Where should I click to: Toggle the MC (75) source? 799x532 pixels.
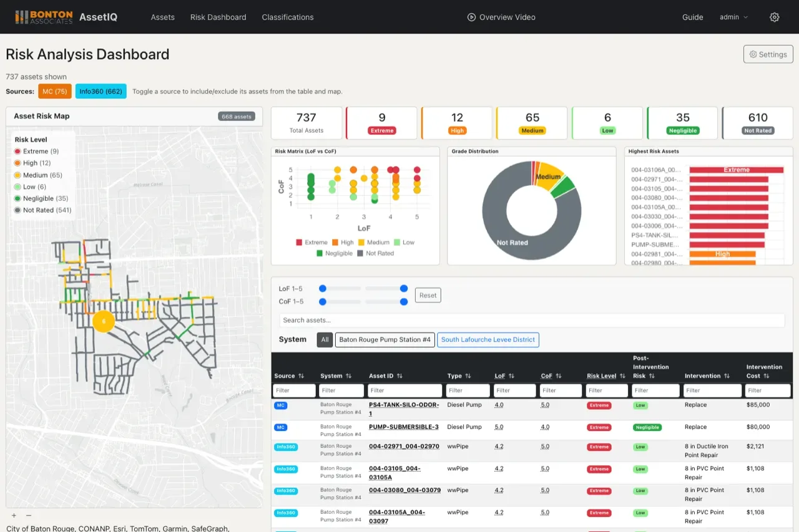pyautogui.click(x=55, y=92)
